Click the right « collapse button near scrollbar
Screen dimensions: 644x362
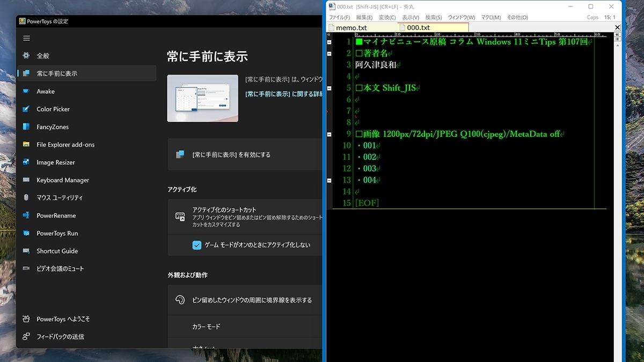pyautogui.click(x=617, y=34)
